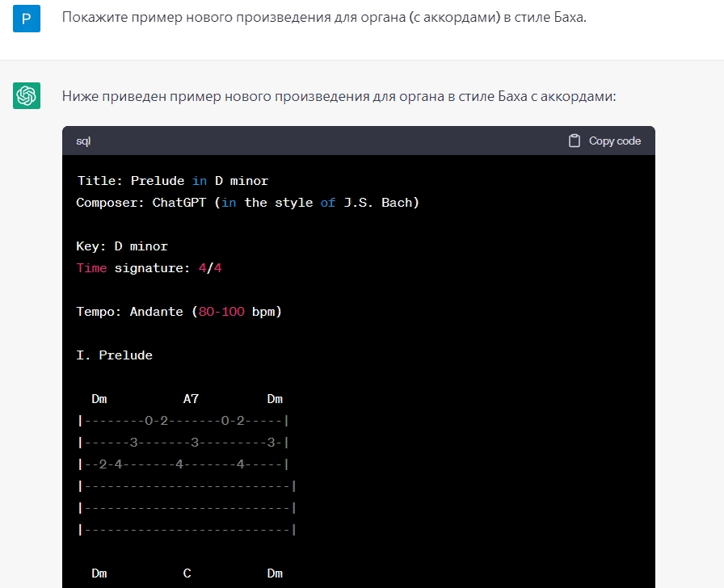Click the tab line containing 0-2
The image size is (724, 588).
click(183, 421)
